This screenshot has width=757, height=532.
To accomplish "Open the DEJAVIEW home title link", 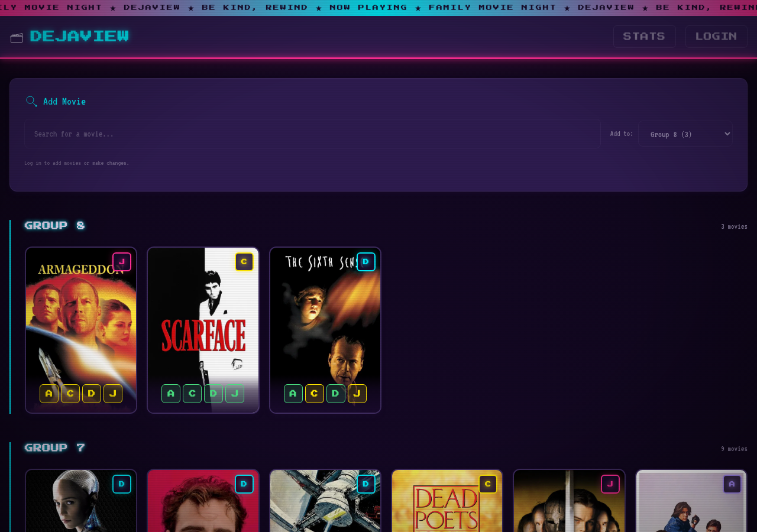I will point(79,37).
